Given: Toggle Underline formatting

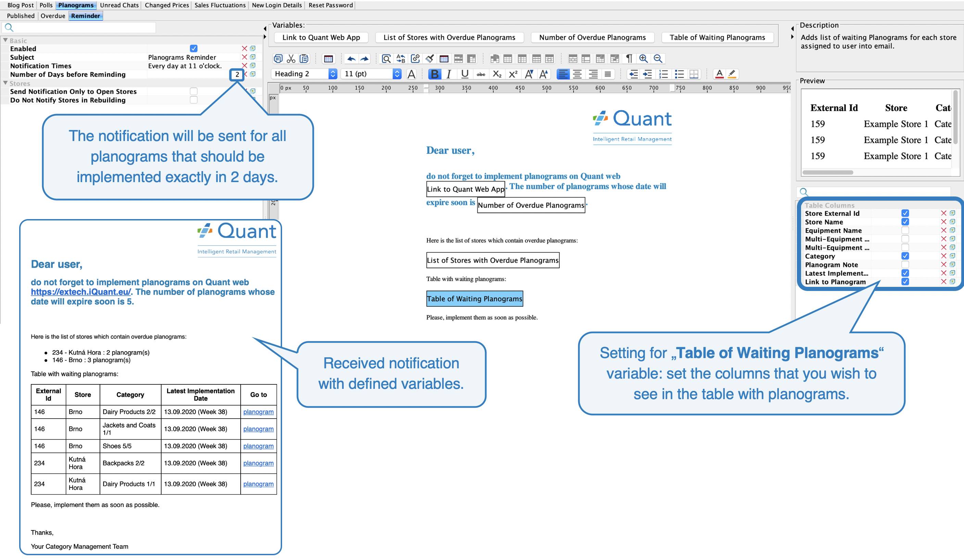Looking at the screenshot, I should [x=465, y=74].
